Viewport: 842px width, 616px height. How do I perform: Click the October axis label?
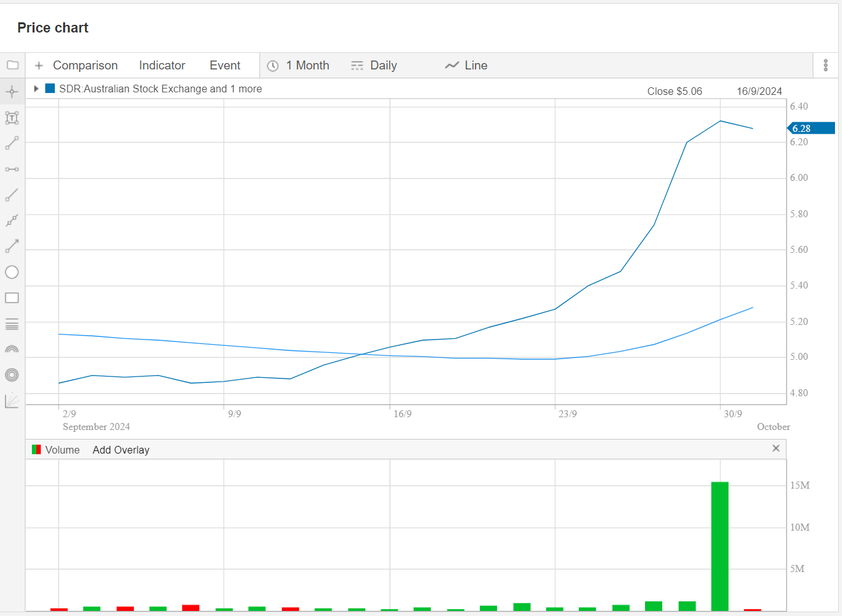point(773,427)
